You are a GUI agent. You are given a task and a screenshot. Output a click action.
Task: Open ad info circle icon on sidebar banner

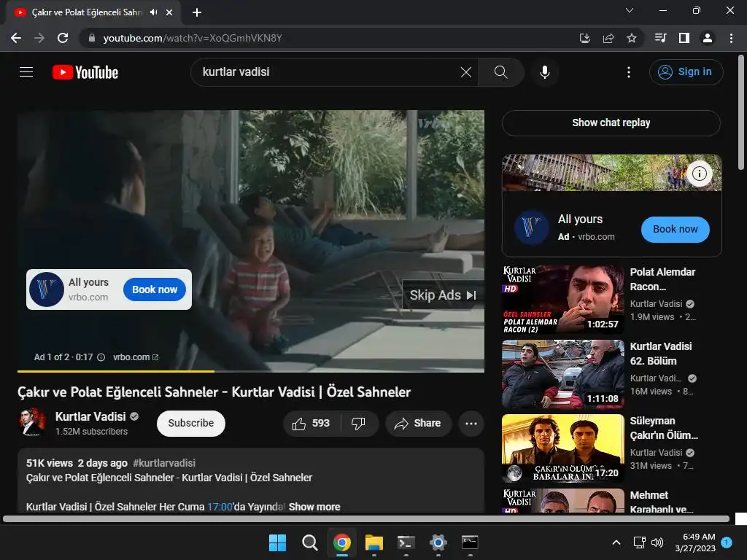point(699,174)
